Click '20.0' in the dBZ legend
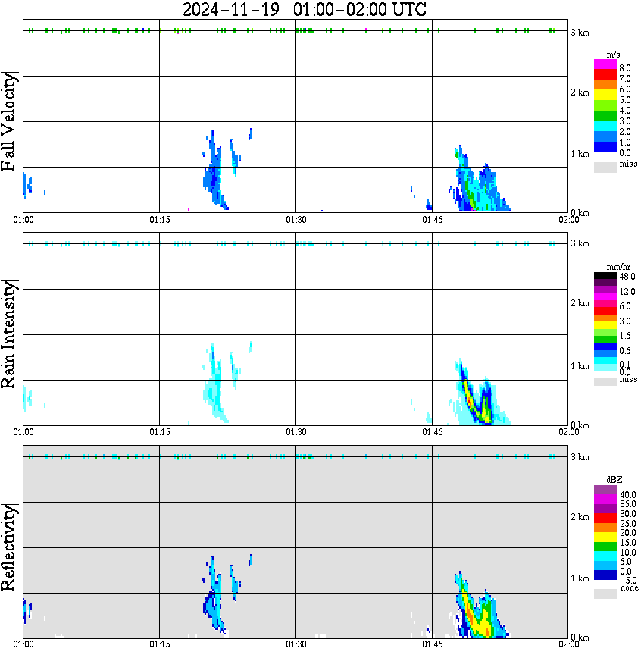This screenshot has height=658, width=644. point(628,532)
